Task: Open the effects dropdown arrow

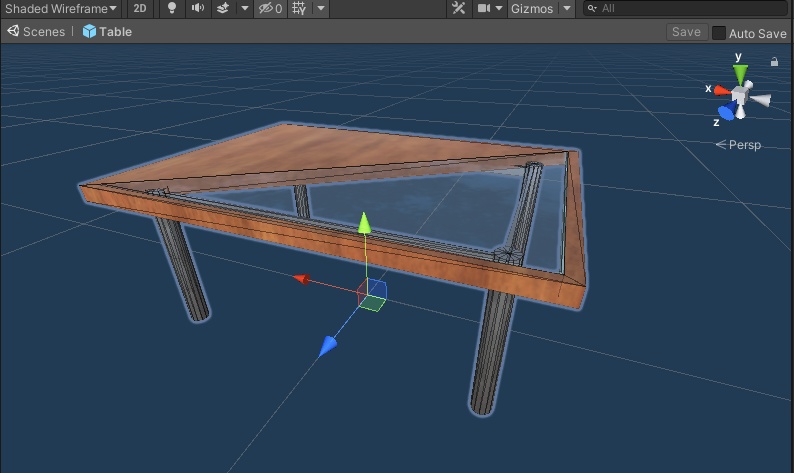Action: pos(245,8)
